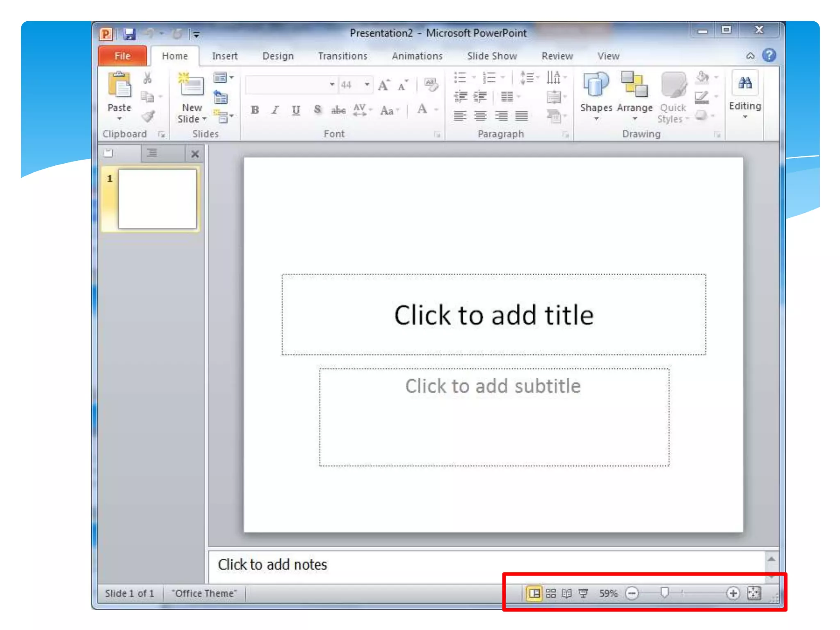Open the File backstage button
840x630 pixels.
point(122,56)
